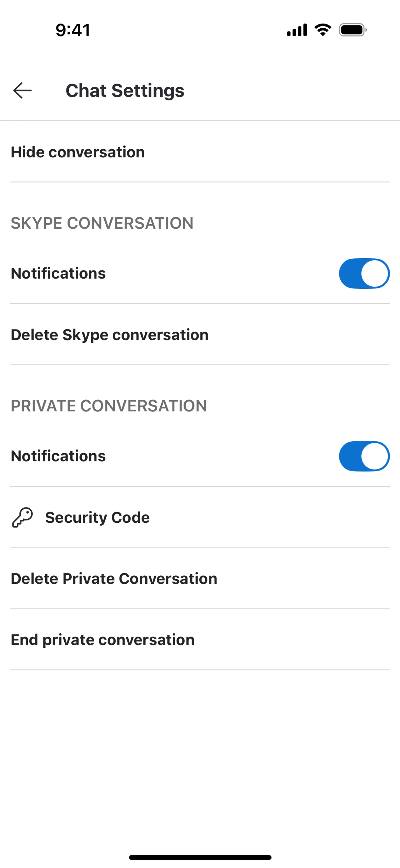Tap the cellular signal strength icon

(x=297, y=30)
